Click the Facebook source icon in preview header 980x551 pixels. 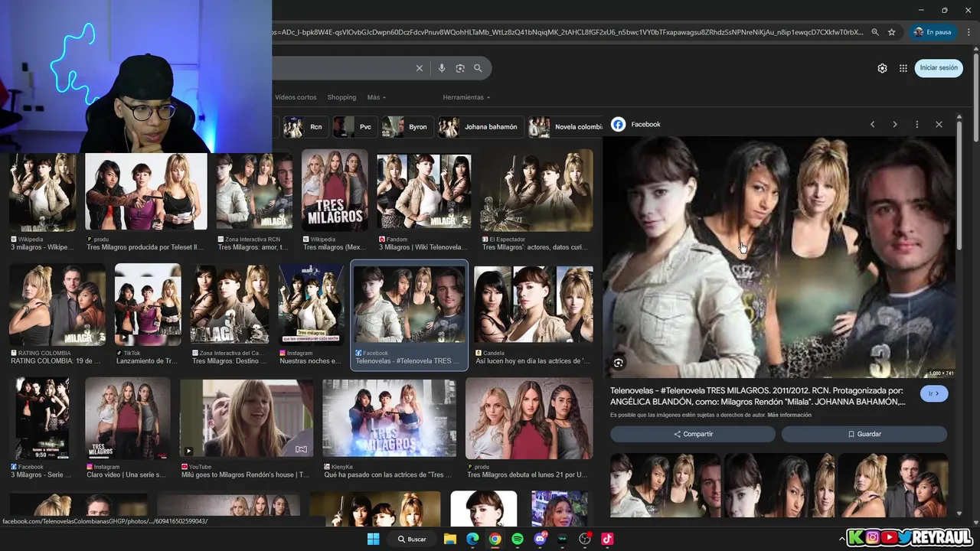(x=619, y=124)
